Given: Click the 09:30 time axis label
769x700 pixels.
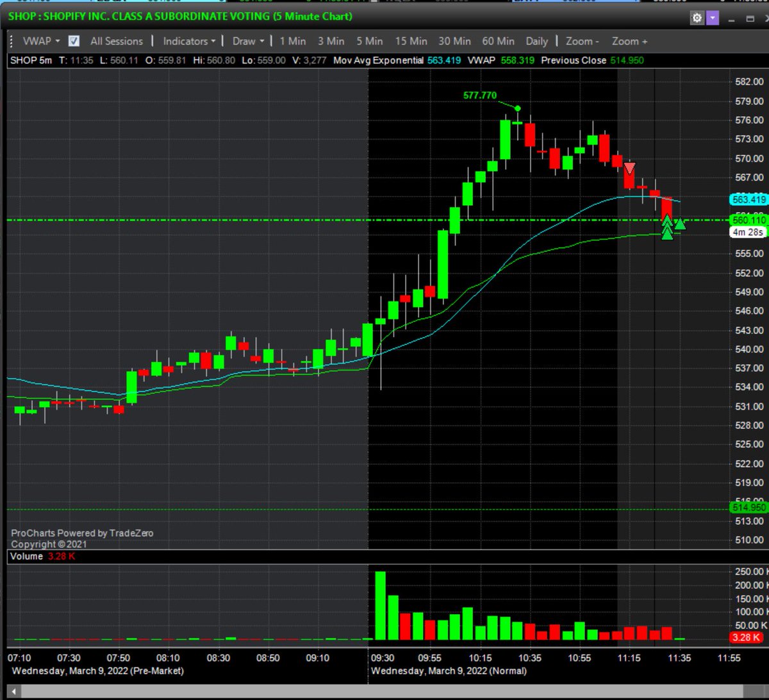Looking at the screenshot, I should [382, 658].
